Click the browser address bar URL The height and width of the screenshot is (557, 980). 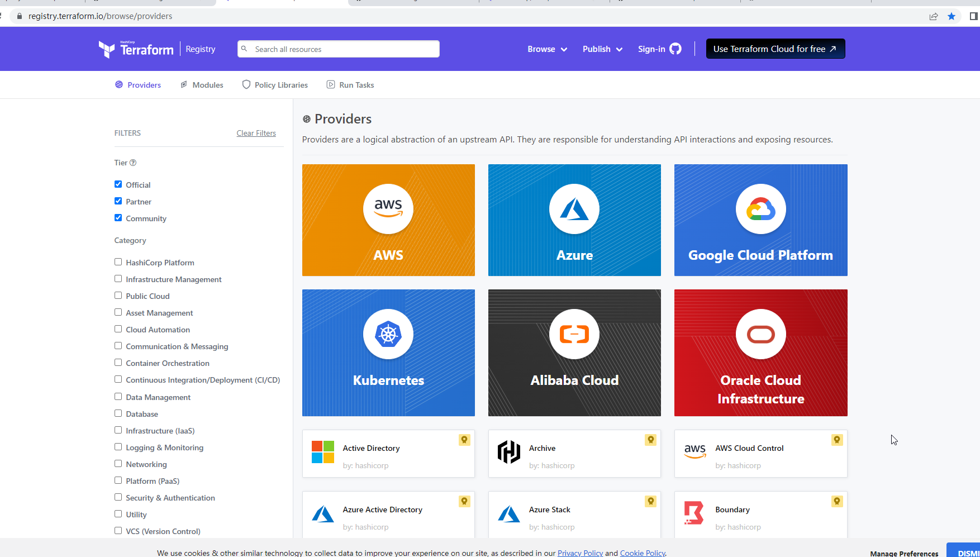click(101, 16)
